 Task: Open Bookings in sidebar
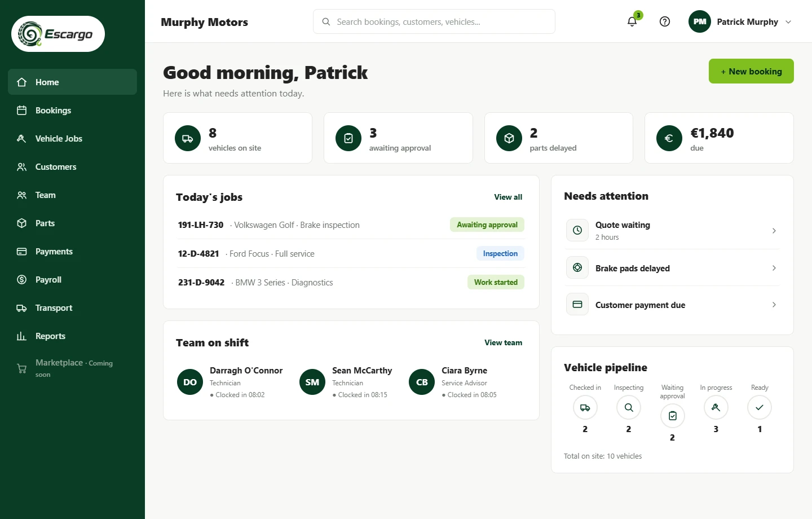coord(72,110)
